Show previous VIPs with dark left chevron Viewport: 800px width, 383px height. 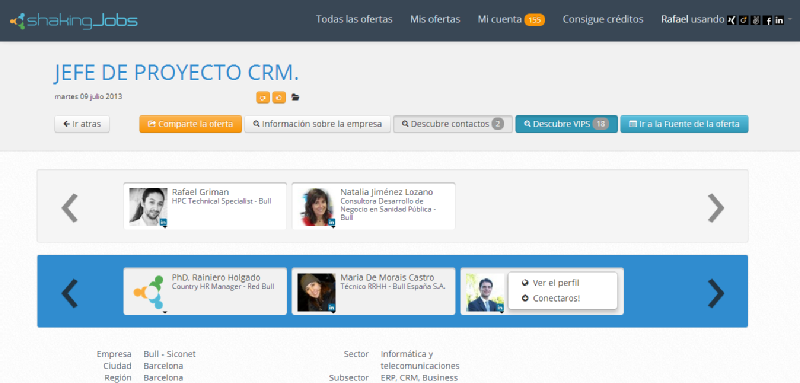click(x=69, y=293)
